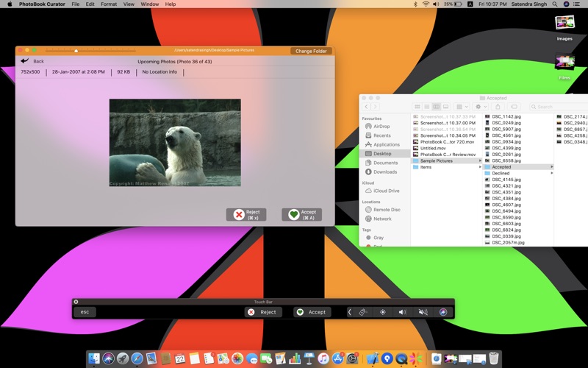Screen dimensions: 588x368
Task: Open the Window menu
Action: tap(150, 4)
